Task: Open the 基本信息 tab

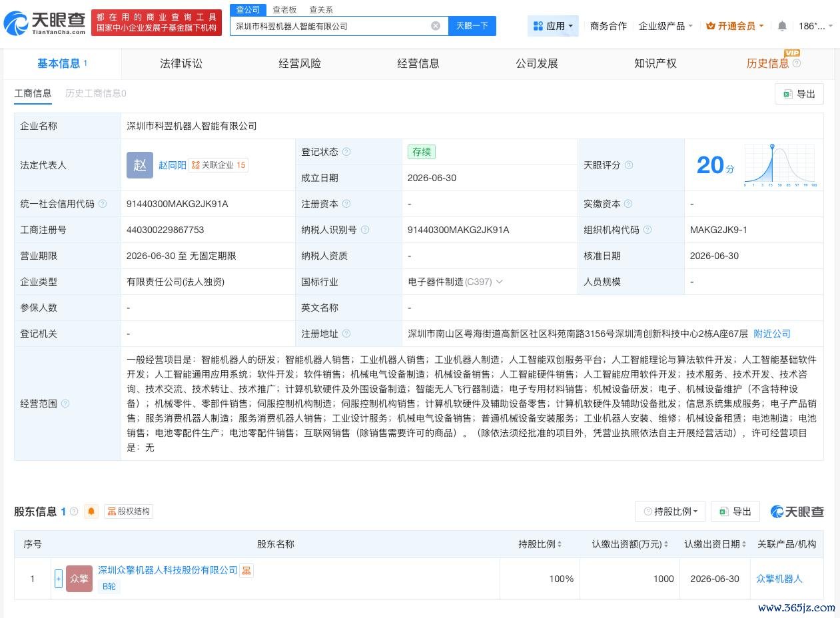Action: pyautogui.click(x=62, y=63)
